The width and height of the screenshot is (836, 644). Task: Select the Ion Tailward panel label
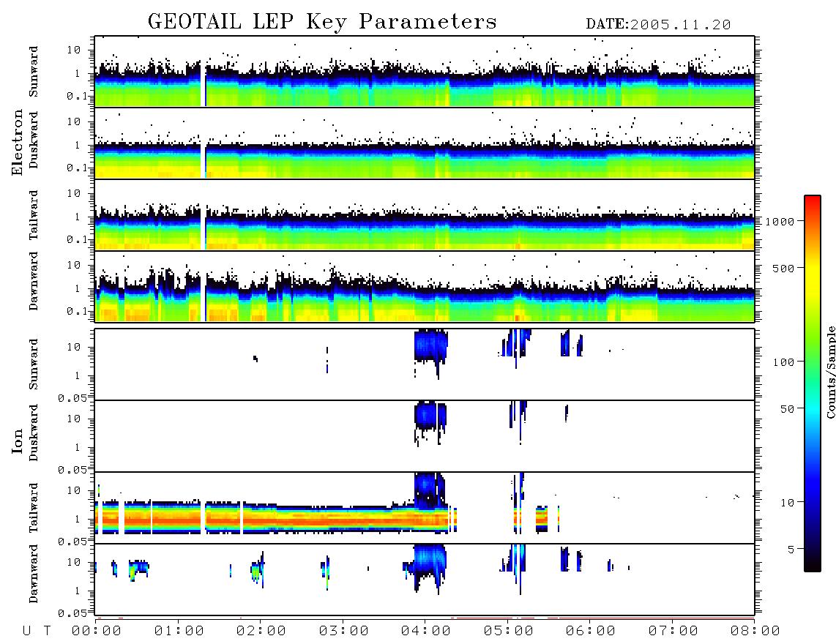(x=34, y=508)
